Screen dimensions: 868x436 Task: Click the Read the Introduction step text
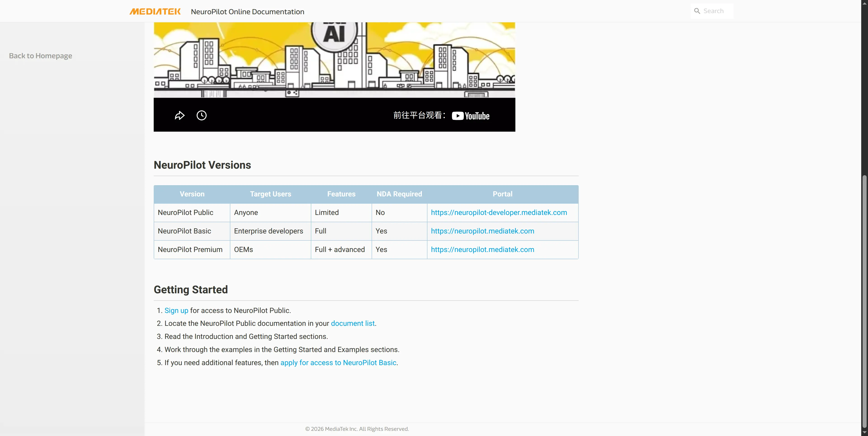246,336
